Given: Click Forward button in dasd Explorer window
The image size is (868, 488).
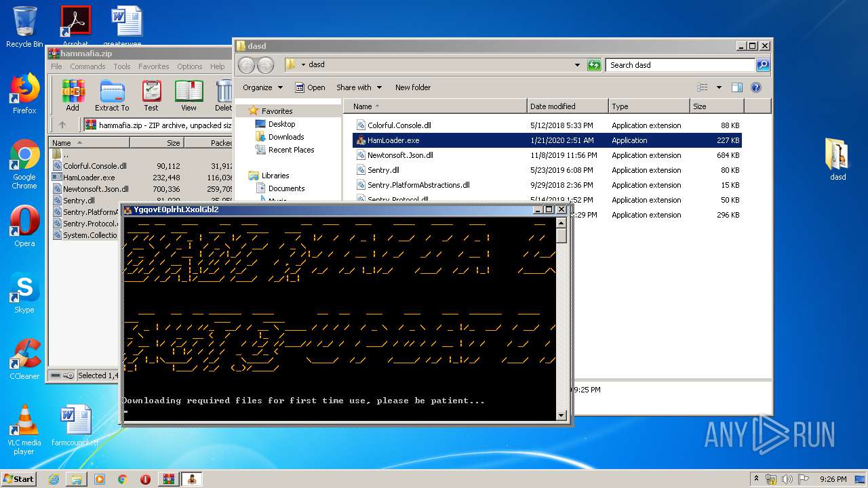Looking at the screenshot, I should pyautogui.click(x=265, y=65).
